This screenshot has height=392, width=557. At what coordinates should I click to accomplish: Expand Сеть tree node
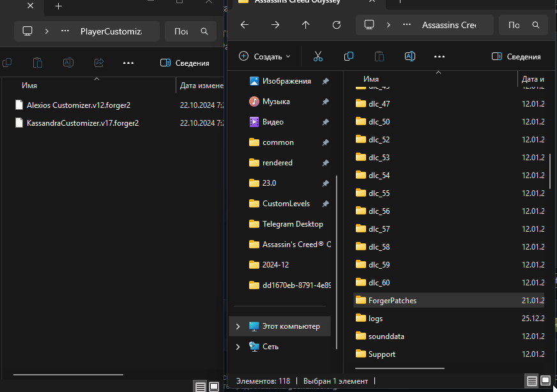(x=238, y=347)
